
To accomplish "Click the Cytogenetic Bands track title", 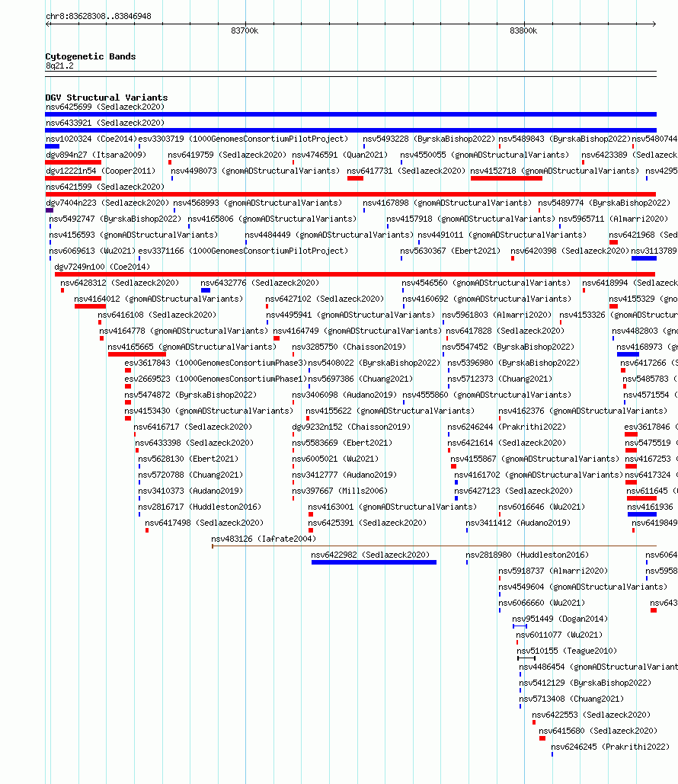I will click(x=91, y=56).
